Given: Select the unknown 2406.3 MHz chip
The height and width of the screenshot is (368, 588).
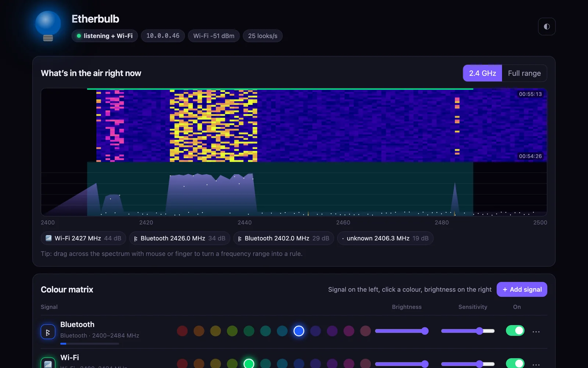Looking at the screenshot, I should tap(385, 238).
